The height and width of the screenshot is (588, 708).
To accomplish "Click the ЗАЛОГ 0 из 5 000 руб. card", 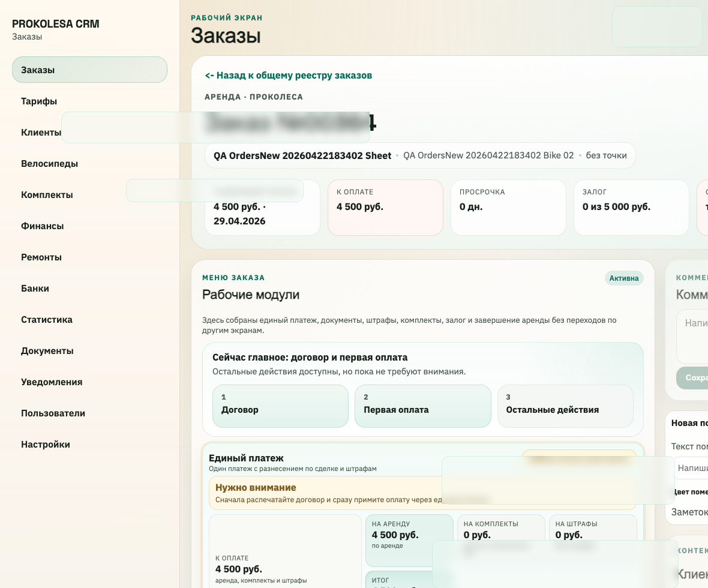I will [631, 207].
